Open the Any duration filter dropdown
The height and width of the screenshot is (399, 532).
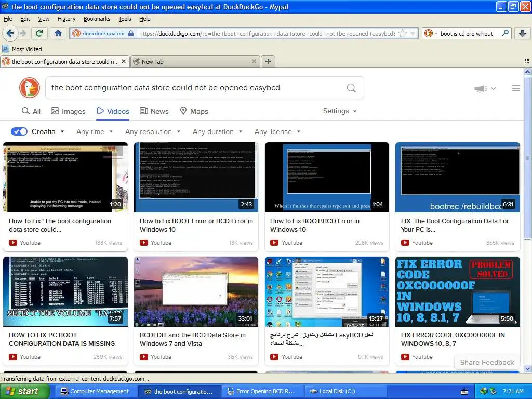click(x=218, y=131)
